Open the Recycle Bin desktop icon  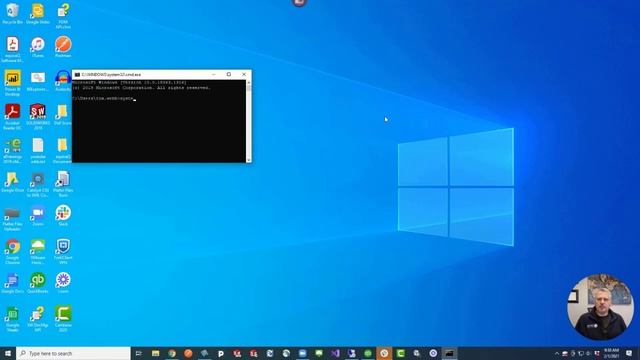[13, 13]
